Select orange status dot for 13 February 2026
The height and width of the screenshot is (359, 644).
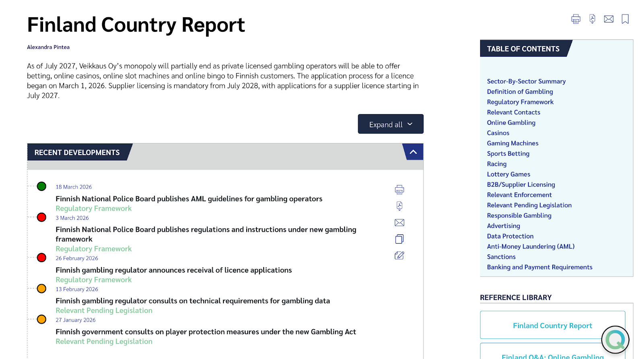41,289
